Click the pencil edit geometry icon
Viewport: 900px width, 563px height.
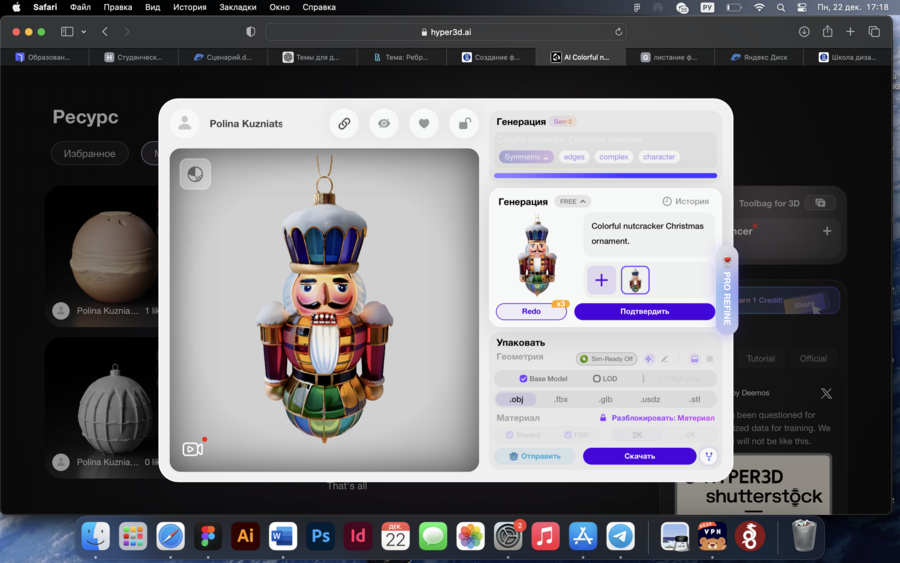[x=664, y=359]
